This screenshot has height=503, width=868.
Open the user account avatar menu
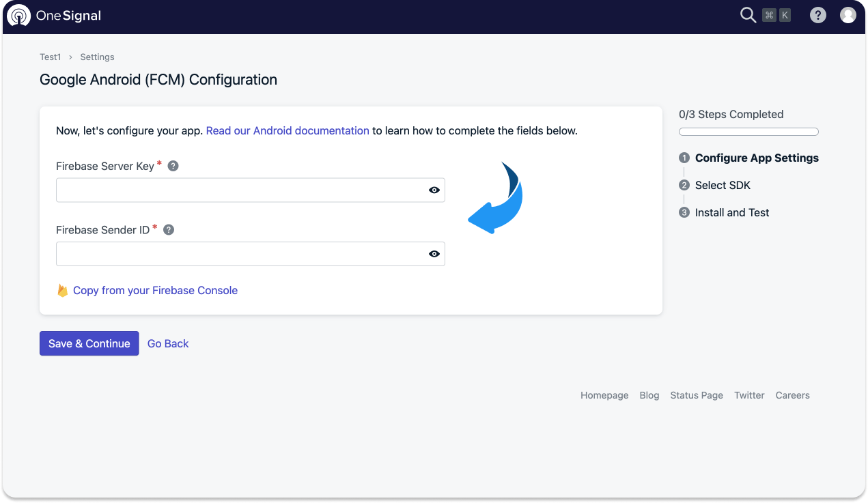(848, 15)
